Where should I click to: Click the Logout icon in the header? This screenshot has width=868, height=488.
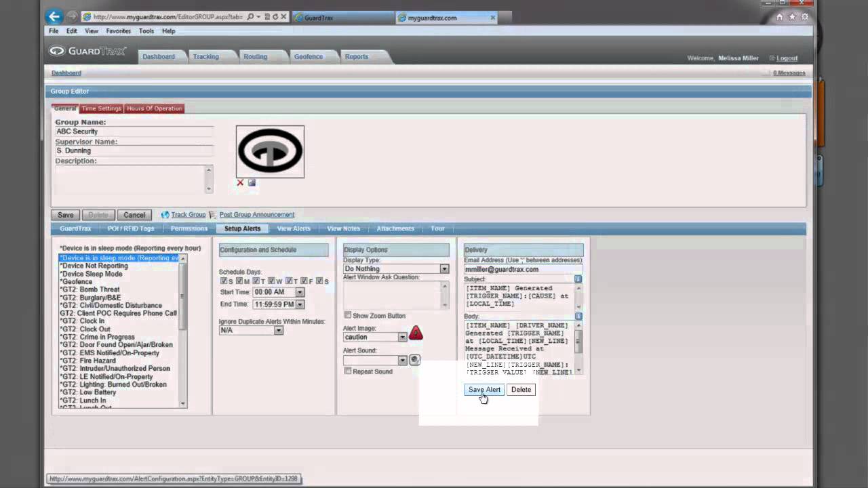point(772,58)
